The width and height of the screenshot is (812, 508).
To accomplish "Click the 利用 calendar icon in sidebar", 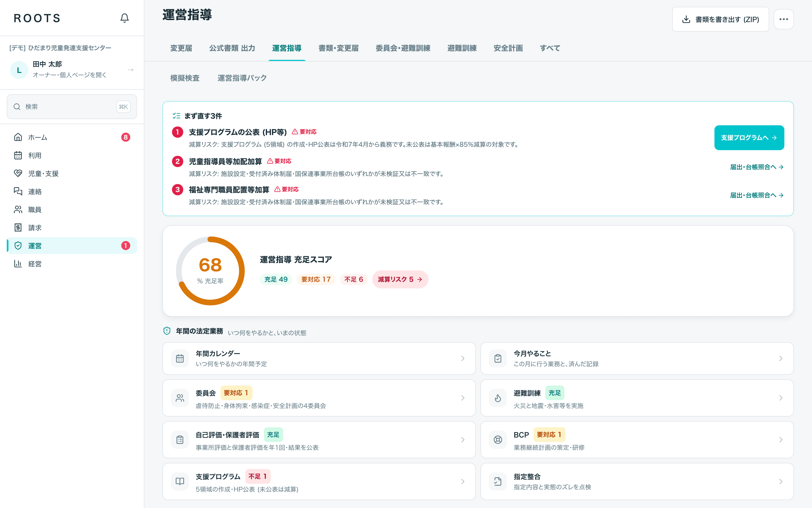I will (x=18, y=155).
